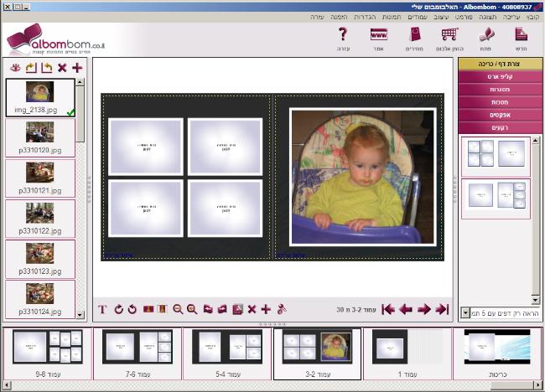Click the eye icon above the photo list

[x=15, y=67]
